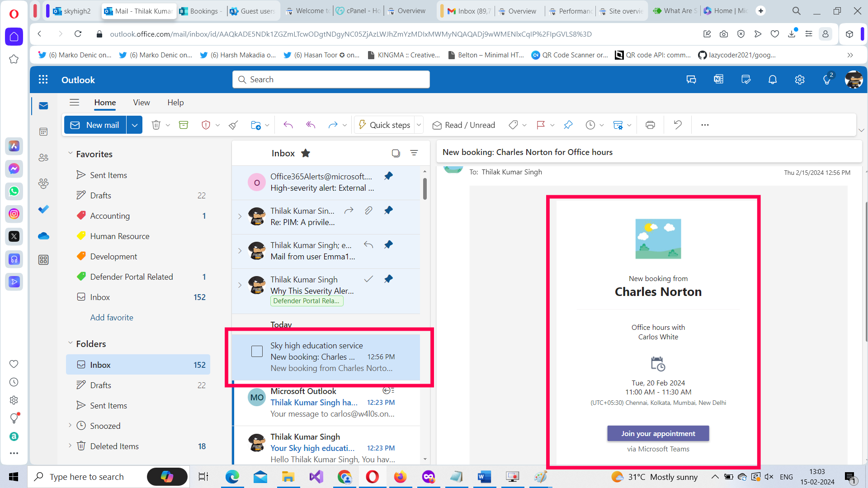Screen dimensions: 868x488
Task: Expand the Snoozed folder
Action: coord(71,426)
